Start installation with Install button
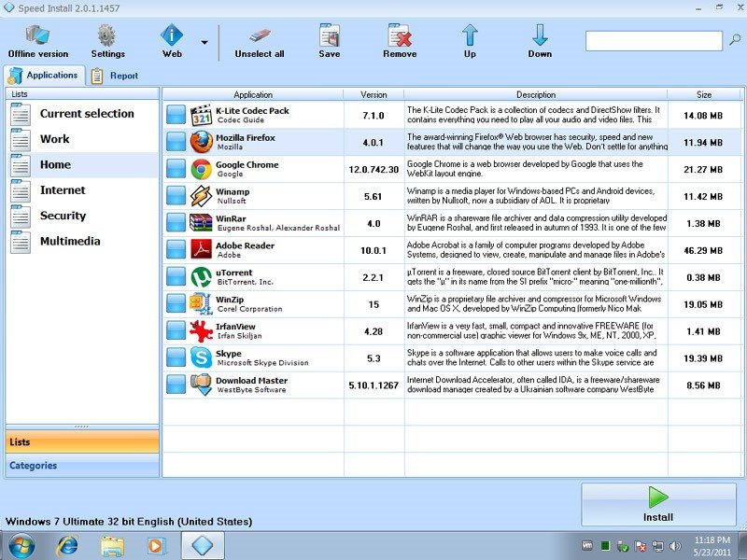Image resolution: width=747 pixels, height=560 pixels. (x=658, y=504)
